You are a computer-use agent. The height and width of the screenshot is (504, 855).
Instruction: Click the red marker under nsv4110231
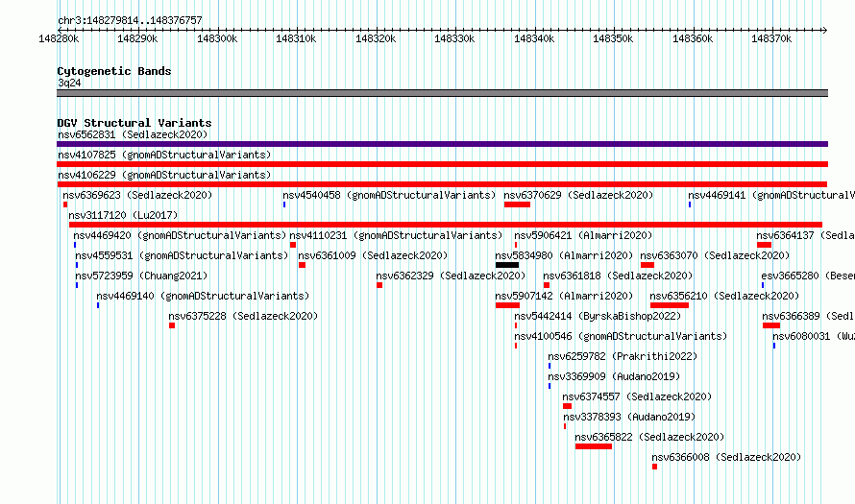click(293, 245)
